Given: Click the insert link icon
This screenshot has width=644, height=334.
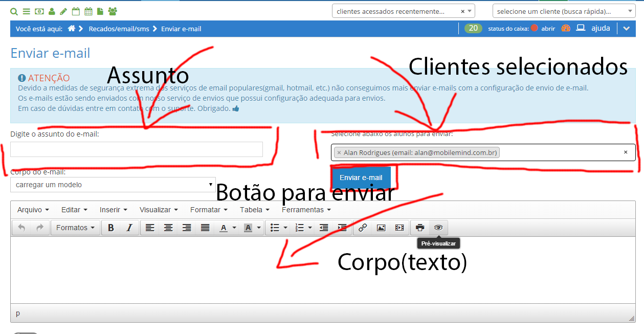Looking at the screenshot, I should click(363, 228).
